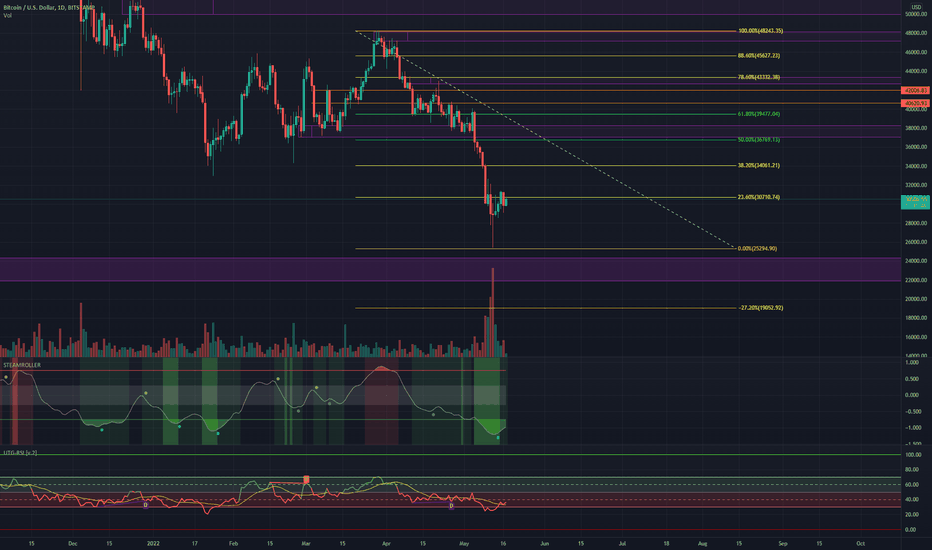Click the 18 date on time axis
The width and height of the screenshot is (932, 550).
(x=666, y=543)
